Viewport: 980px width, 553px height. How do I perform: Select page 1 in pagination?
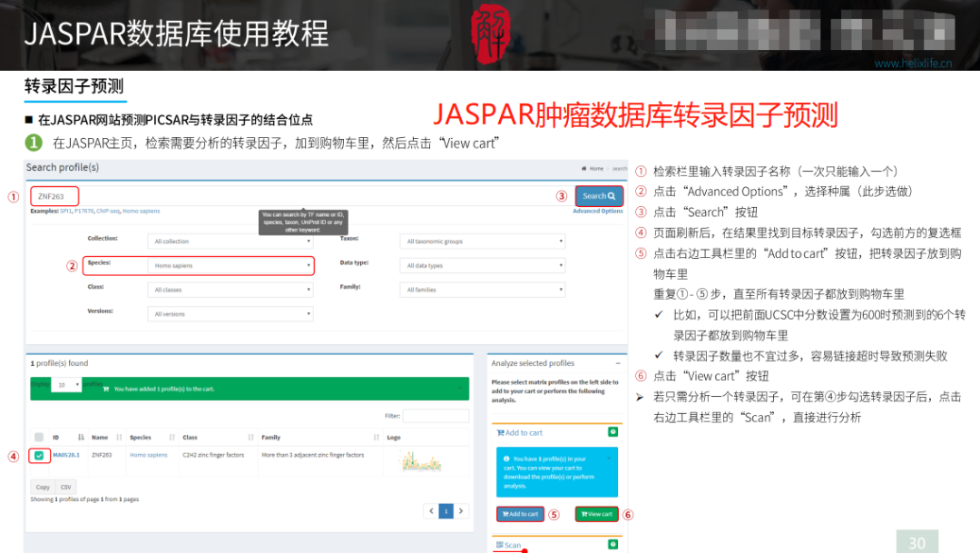click(446, 511)
